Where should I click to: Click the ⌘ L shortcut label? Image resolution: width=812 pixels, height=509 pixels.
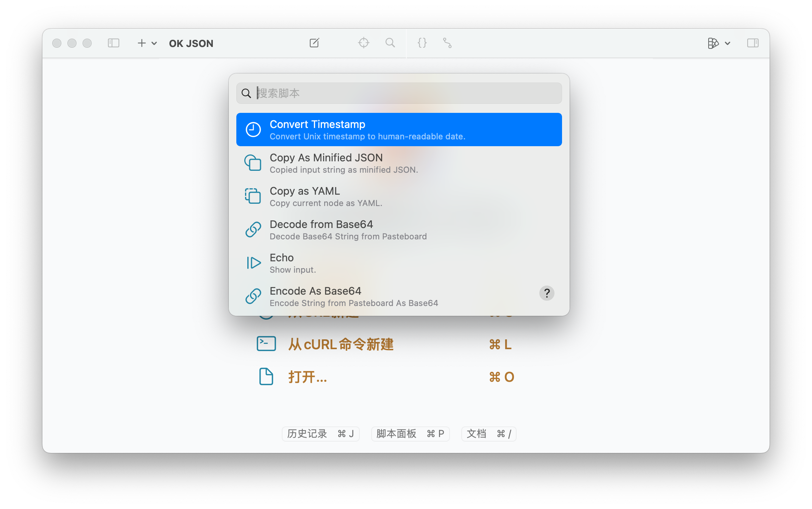tap(500, 345)
